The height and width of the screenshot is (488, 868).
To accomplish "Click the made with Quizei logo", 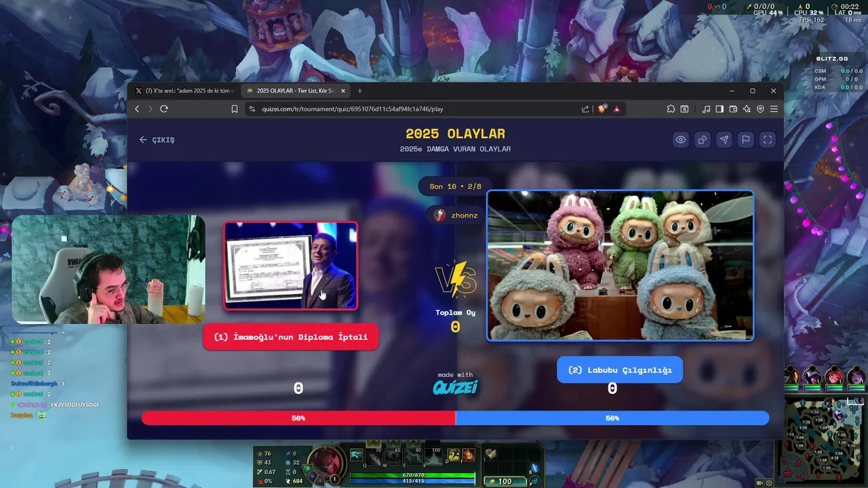I will [456, 384].
